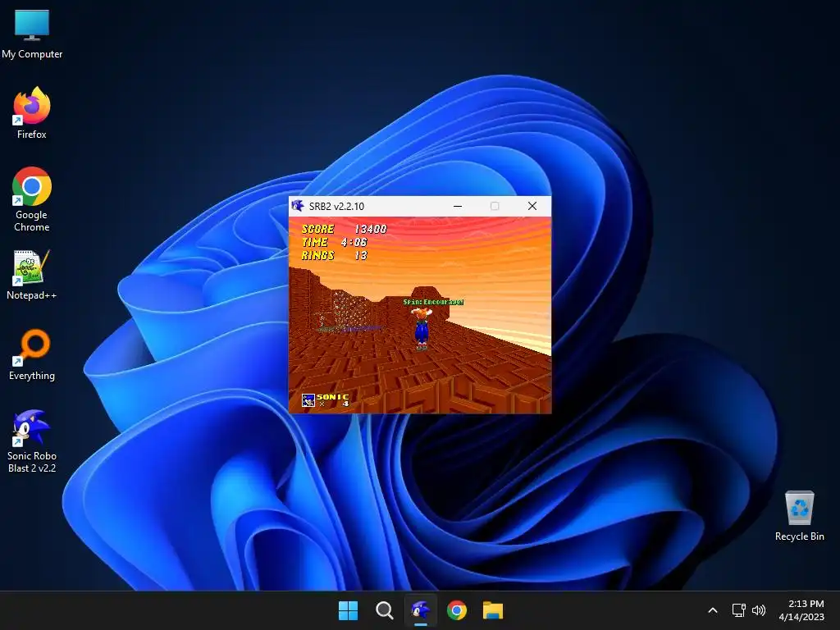Click the Sonic lives icon in HUD
Image resolution: width=840 pixels, height=630 pixels.
click(x=308, y=400)
